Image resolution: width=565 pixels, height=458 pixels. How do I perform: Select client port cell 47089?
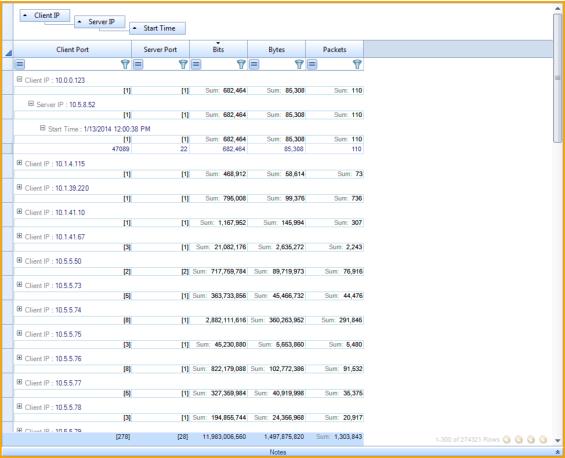coord(120,149)
